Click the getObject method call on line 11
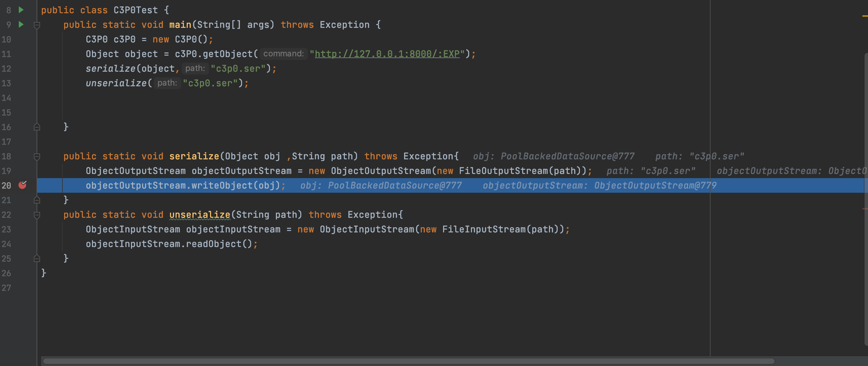This screenshot has width=868, height=366. (x=228, y=54)
